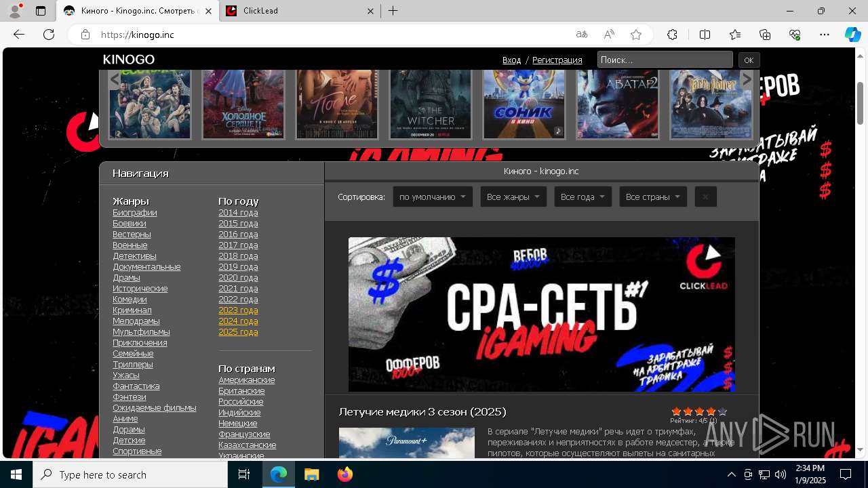The height and width of the screenshot is (488, 868).
Task: Open tab actions menu icon
Action: tap(41, 11)
